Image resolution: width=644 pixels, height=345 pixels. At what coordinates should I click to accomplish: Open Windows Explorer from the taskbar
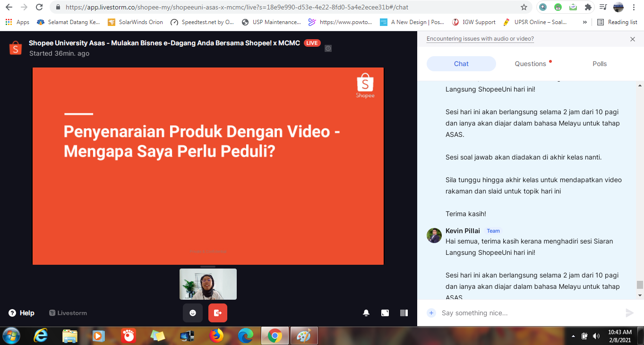(x=69, y=336)
